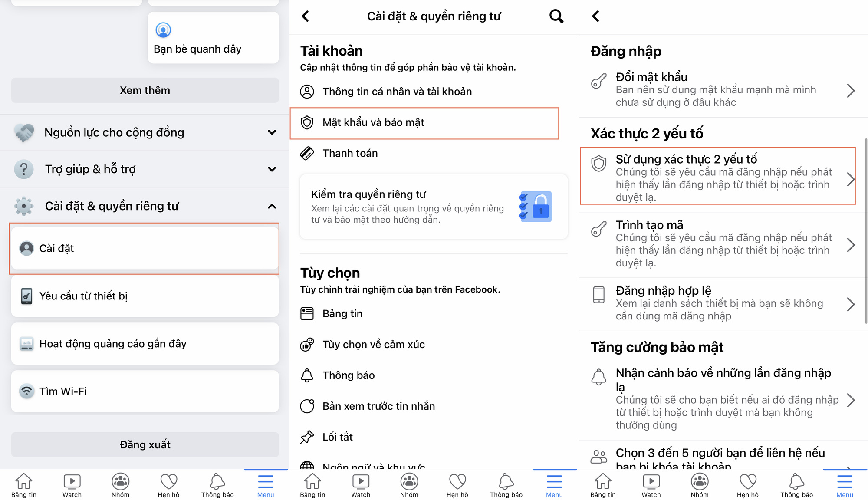Navigate back using the left arrow
The image size is (868, 500).
tap(308, 16)
